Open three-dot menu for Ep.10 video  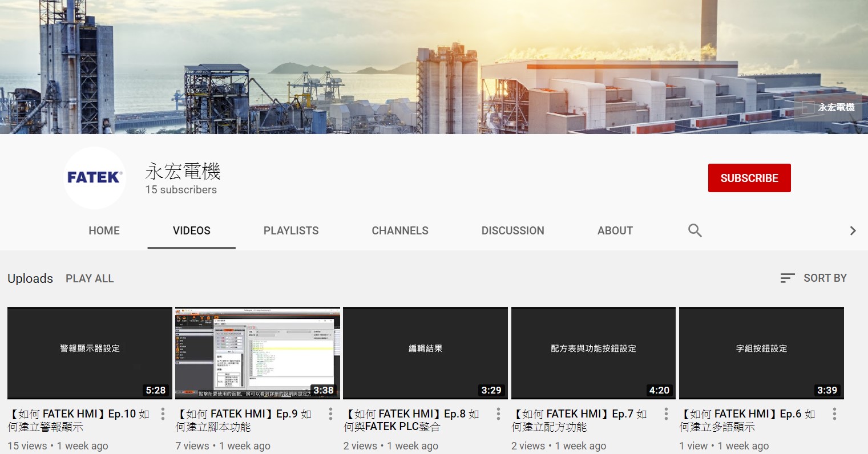click(x=163, y=414)
